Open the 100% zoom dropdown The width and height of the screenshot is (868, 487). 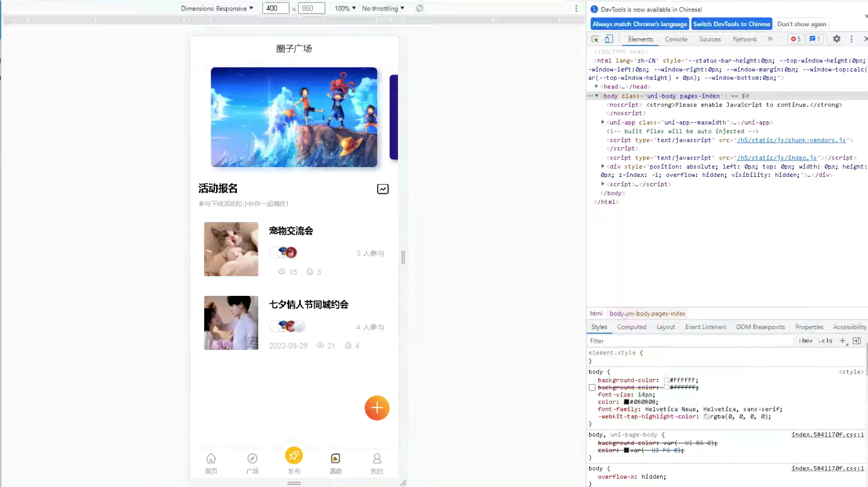click(345, 8)
